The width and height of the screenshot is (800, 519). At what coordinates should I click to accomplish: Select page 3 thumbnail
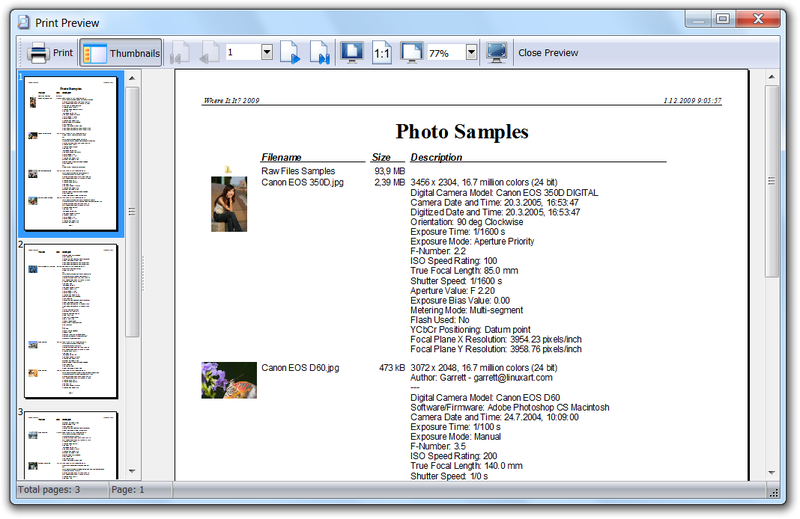(71, 446)
